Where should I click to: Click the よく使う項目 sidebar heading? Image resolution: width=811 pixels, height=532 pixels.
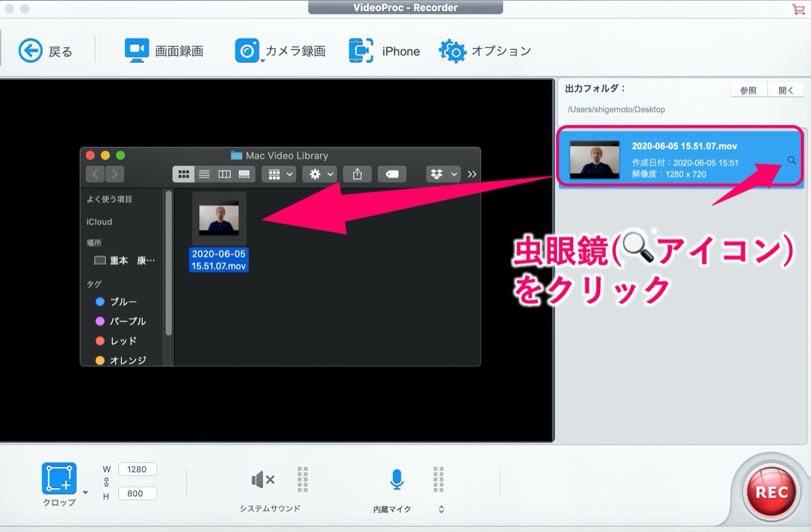click(109, 199)
